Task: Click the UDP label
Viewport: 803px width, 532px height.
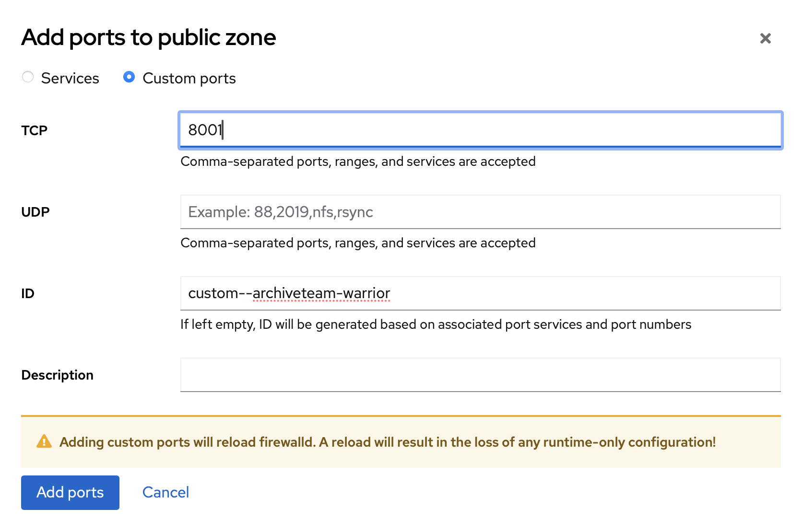Action: tap(35, 212)
